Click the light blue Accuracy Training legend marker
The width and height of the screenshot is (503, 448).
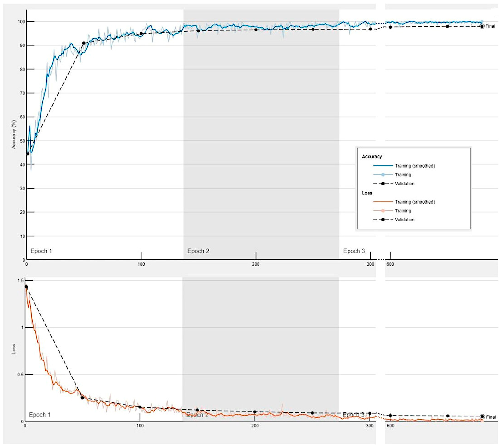tap(383, 175)
